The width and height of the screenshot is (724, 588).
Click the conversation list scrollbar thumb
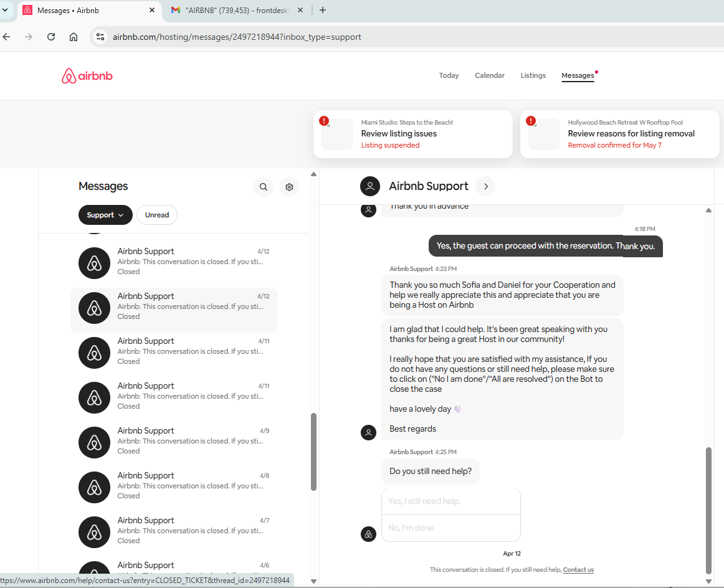pyautogui.click(x=313, y=452)
